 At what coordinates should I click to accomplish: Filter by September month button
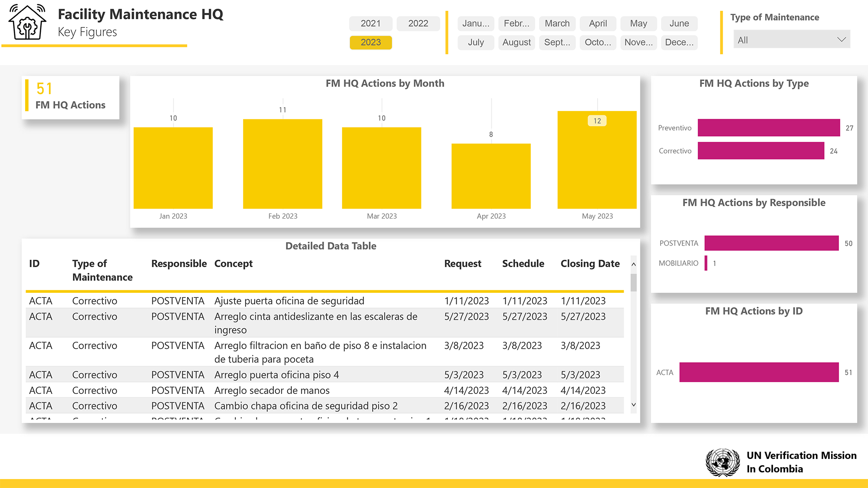tap(557, 43)
